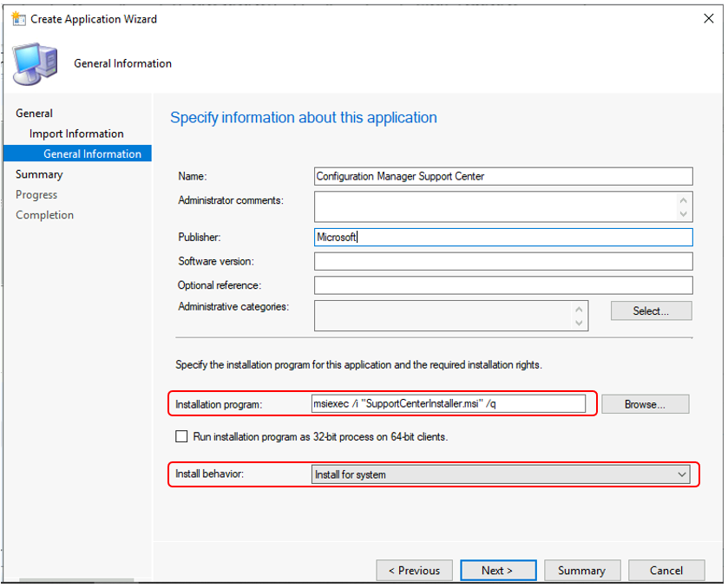Cancel the wizard

666,571
